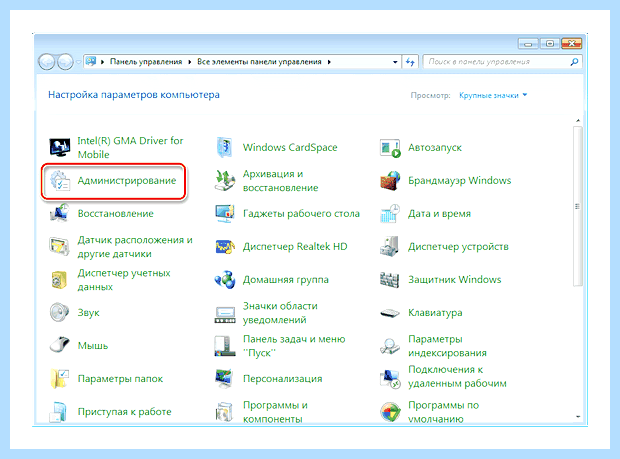Click the Архивация и восстановление icon
The height and width of the screenshot is (459, 620).
point(225,181)
